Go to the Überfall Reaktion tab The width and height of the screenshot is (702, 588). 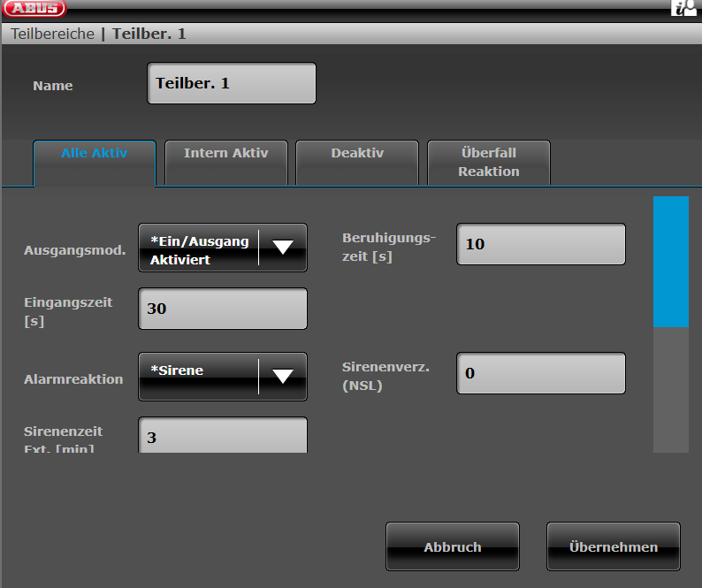[x=489, y=162]
